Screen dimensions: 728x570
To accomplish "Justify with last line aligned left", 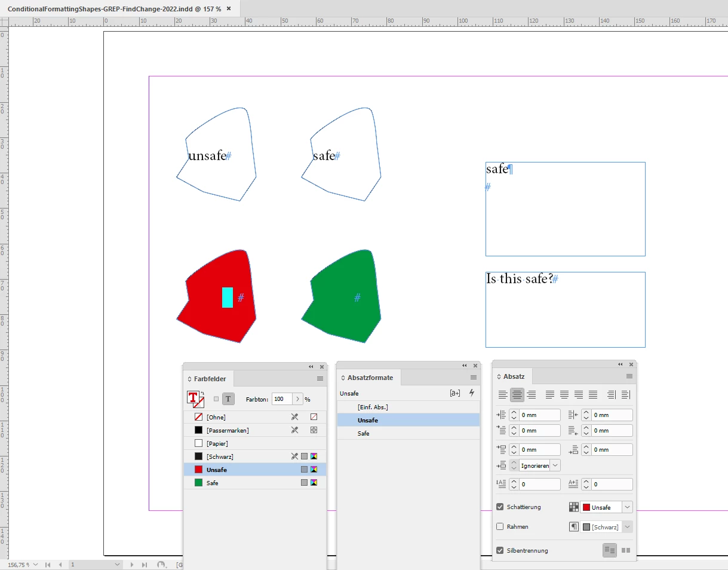I will 550,394.
